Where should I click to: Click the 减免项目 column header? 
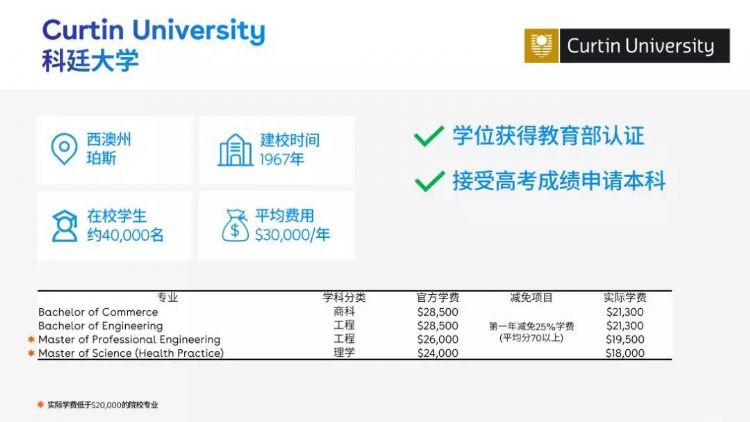[531, 298]
